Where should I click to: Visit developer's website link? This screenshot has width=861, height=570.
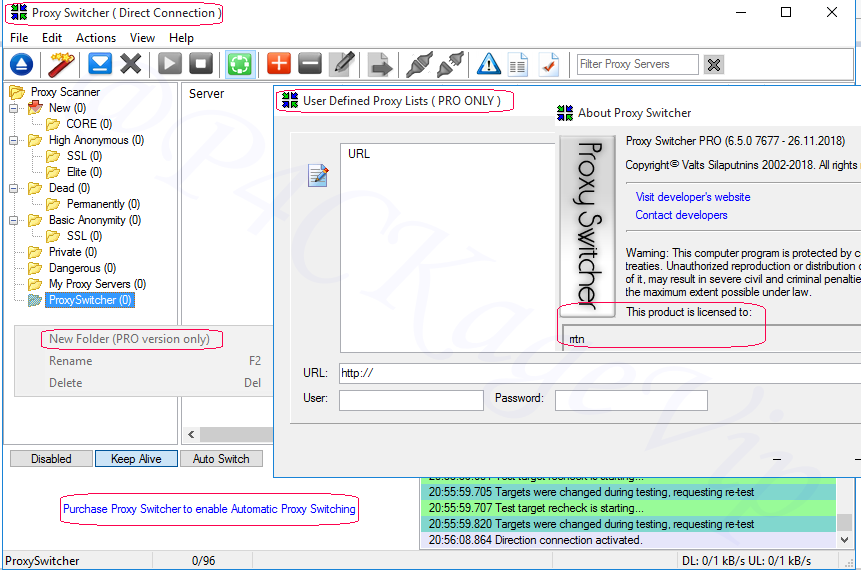[693, 197]
